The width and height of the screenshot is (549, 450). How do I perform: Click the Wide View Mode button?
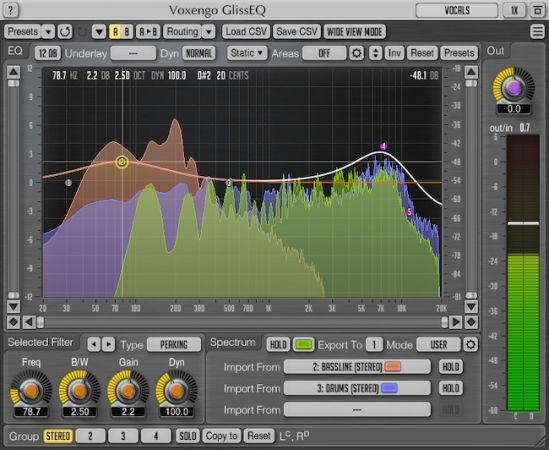point(354,32)
